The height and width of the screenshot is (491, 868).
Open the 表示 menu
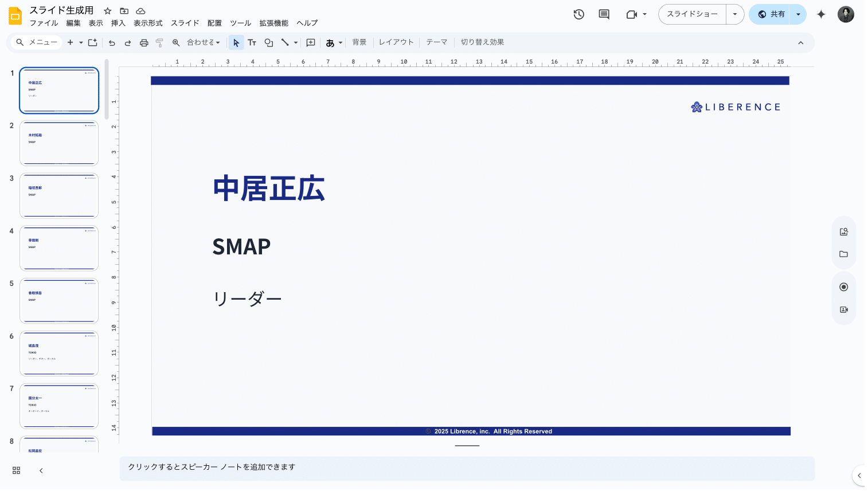click(x=96, y=23)
